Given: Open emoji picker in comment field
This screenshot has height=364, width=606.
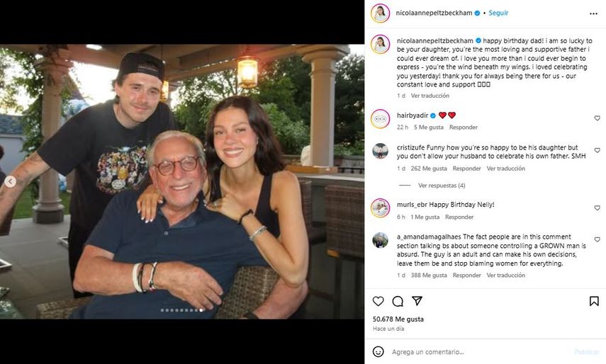Looking at the screenshot, I should (378, 351).
